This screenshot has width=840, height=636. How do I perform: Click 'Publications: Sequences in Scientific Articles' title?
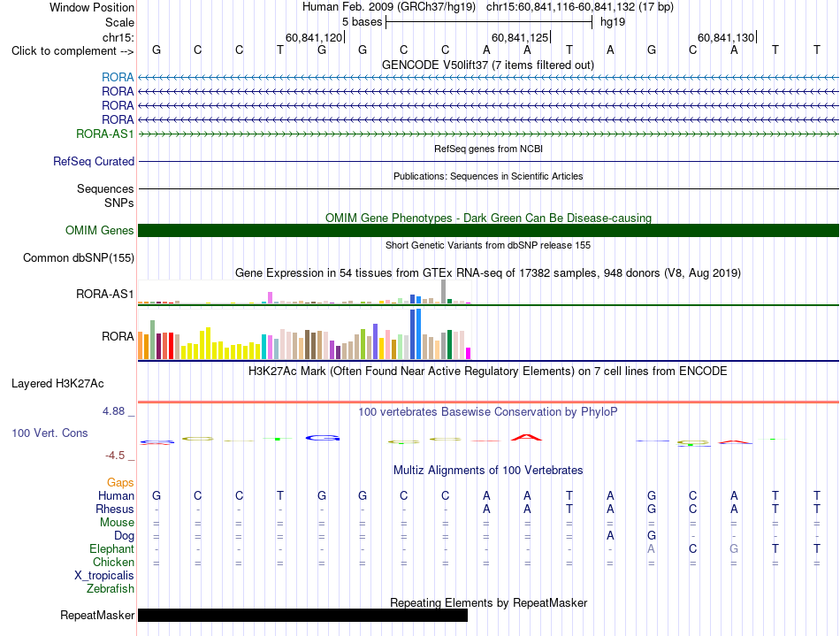click(488, 176)
